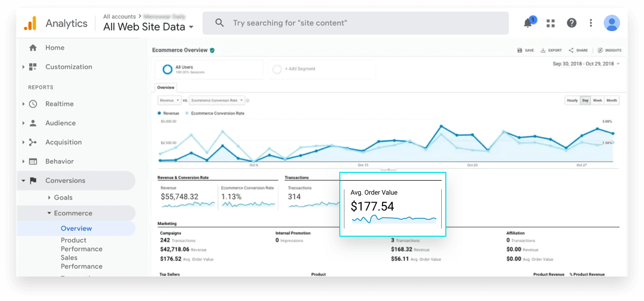The image size is (644, 301).
Task: Switch the chart to Week granularity
Action: pyautogui.click(x=598, y=100)
